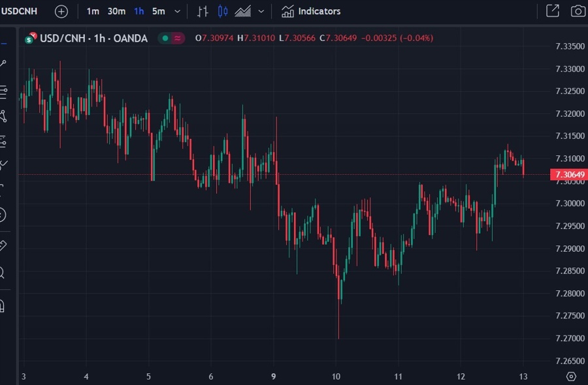Open chart in popup via arrow-box icon
The width and height of the screenshot is (588, 385).
552,11
